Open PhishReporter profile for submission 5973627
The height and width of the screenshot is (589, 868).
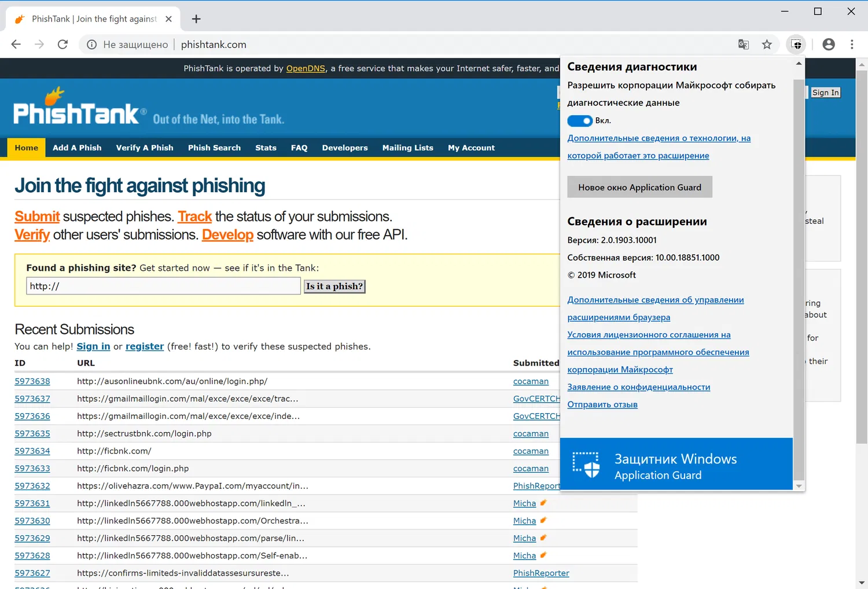click(541, 573)
